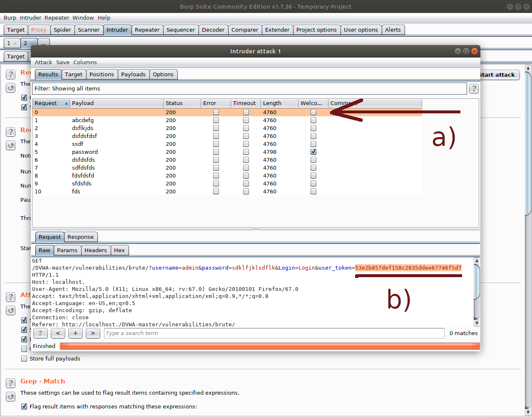Click the Finished attack progress bar

270,346
